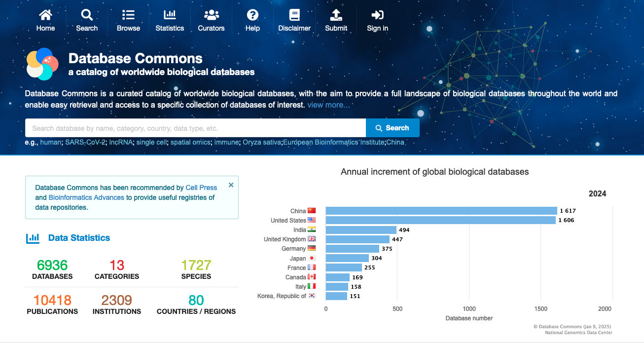Open the Browse list icon
The height and width of the screenshot is (343, 644).
coord(128,15)
